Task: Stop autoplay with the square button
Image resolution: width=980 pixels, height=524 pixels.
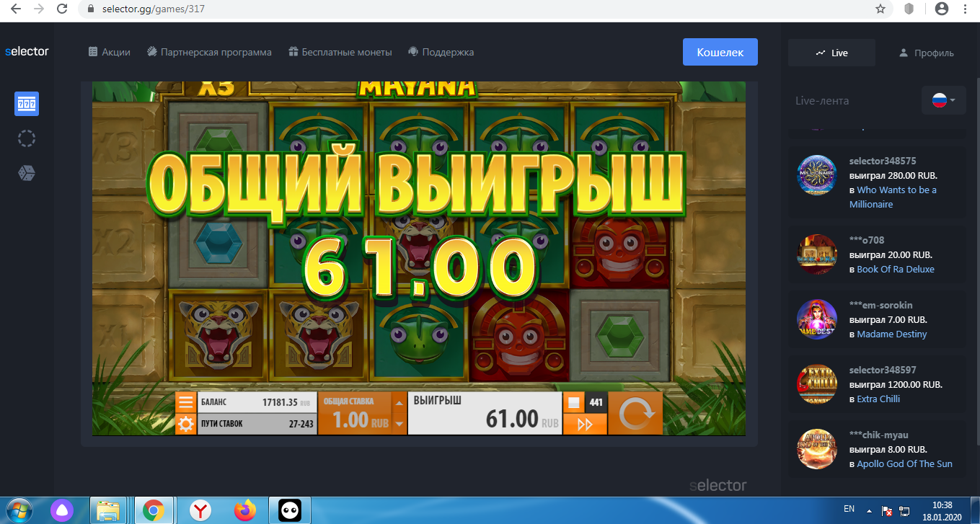Action: [x=574, y=402]
